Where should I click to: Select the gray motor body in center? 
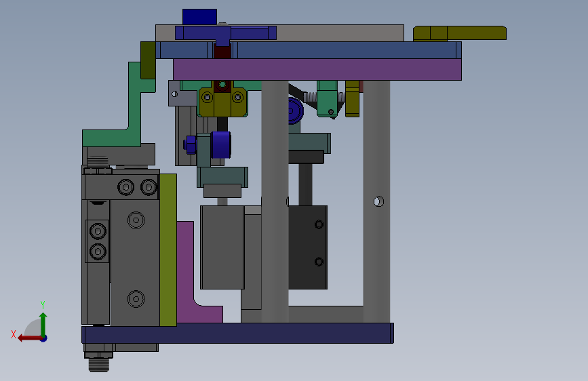[x=222, y=247]
